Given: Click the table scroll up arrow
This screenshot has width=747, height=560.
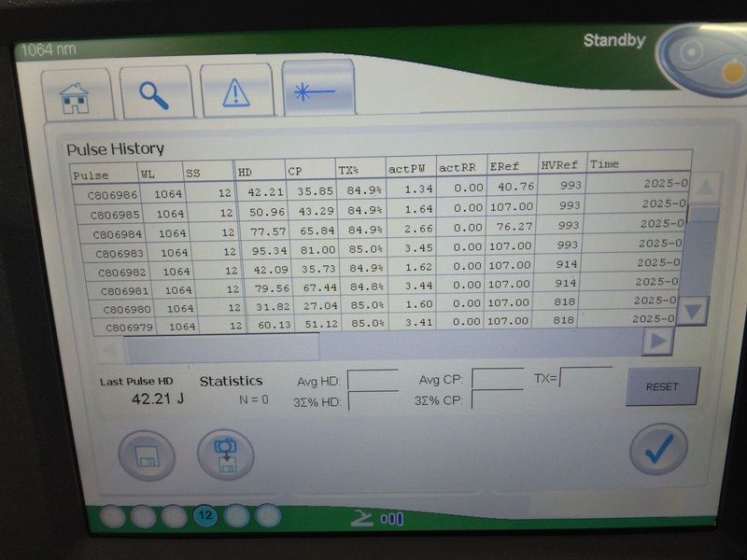Looking at the screenshot, I should click(706, 189).
